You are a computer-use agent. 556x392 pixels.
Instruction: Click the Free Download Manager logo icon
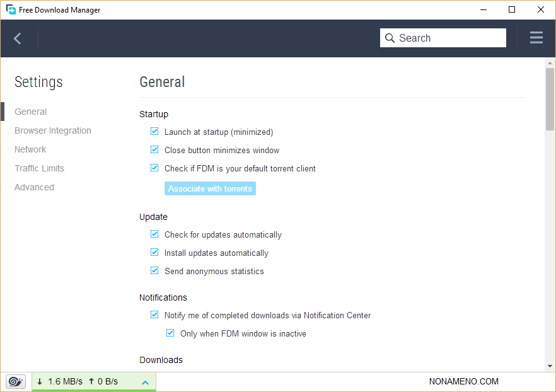[10, 10]
